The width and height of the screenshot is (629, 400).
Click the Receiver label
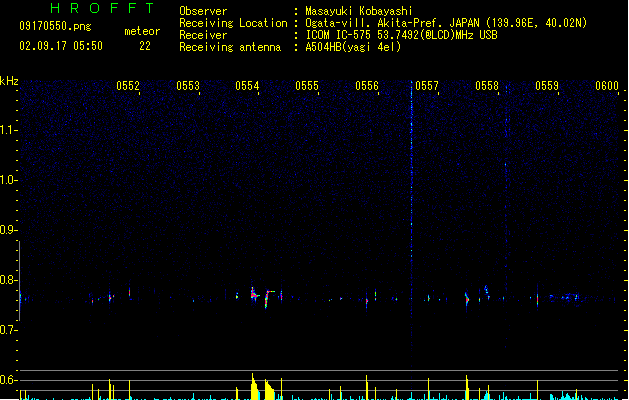point(203,35)
